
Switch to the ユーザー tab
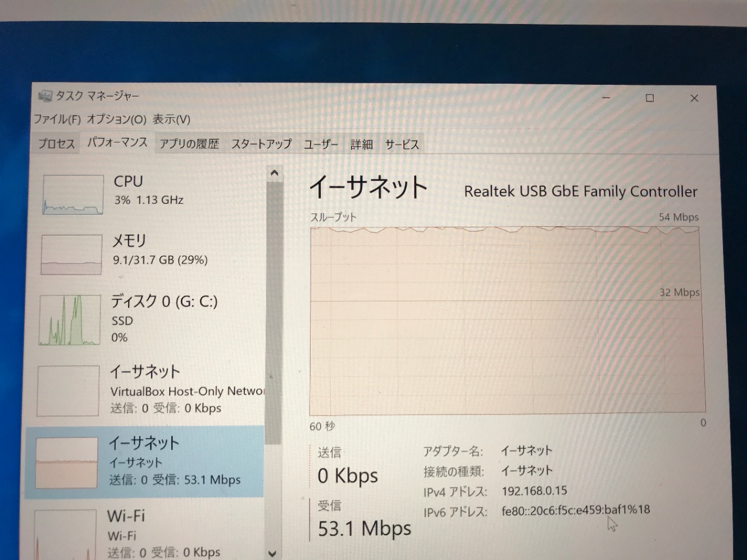tap(321, 144)
